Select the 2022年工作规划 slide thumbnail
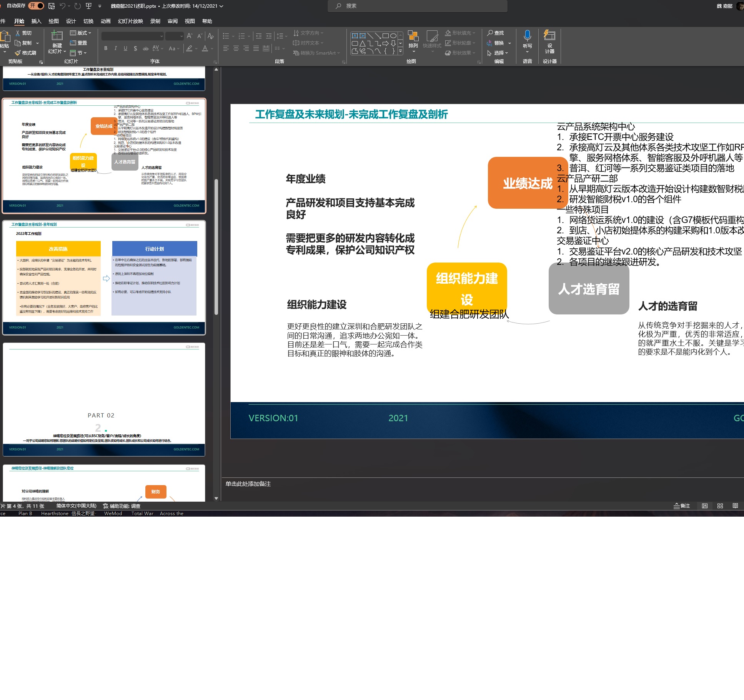Viewport: 744px width, 700px height. point(104,278)
